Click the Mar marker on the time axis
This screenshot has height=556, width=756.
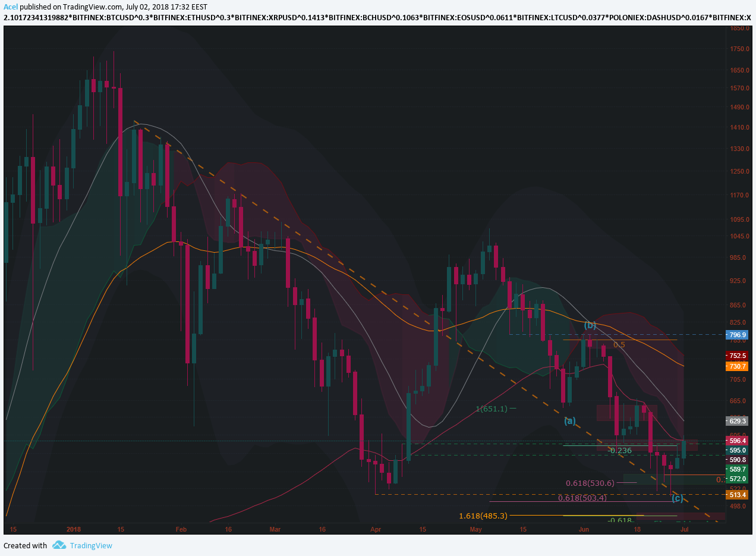(x=275, y=529)
